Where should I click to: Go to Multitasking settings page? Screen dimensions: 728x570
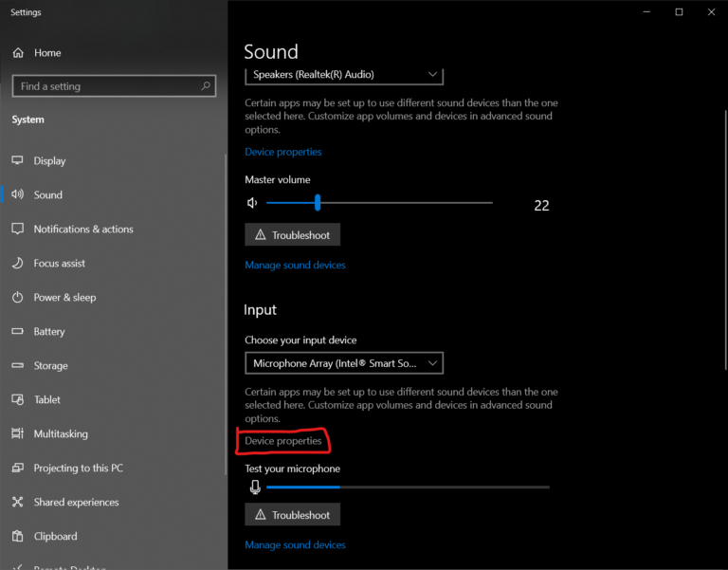point(61,434)
